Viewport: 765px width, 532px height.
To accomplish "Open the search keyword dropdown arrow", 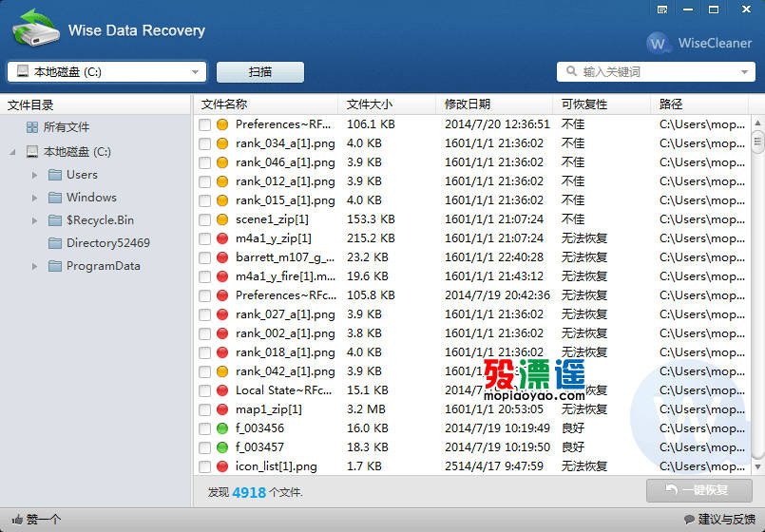I will [744, 72].
